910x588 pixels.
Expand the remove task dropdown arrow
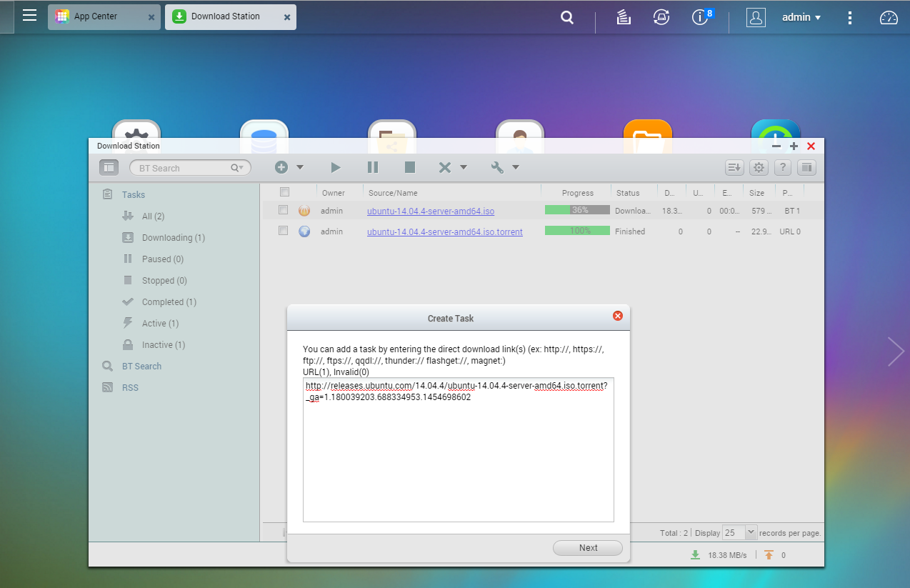[464, 167]
